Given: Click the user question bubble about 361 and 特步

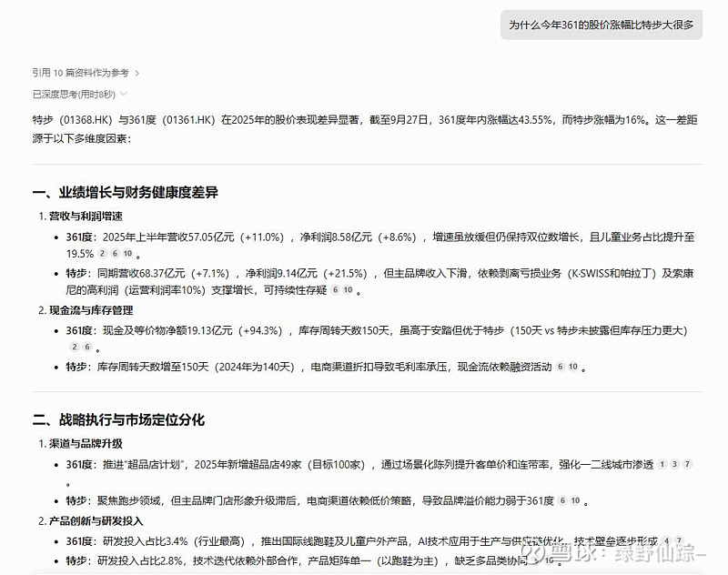Looking at the screenshot, I should coord(602,25).
